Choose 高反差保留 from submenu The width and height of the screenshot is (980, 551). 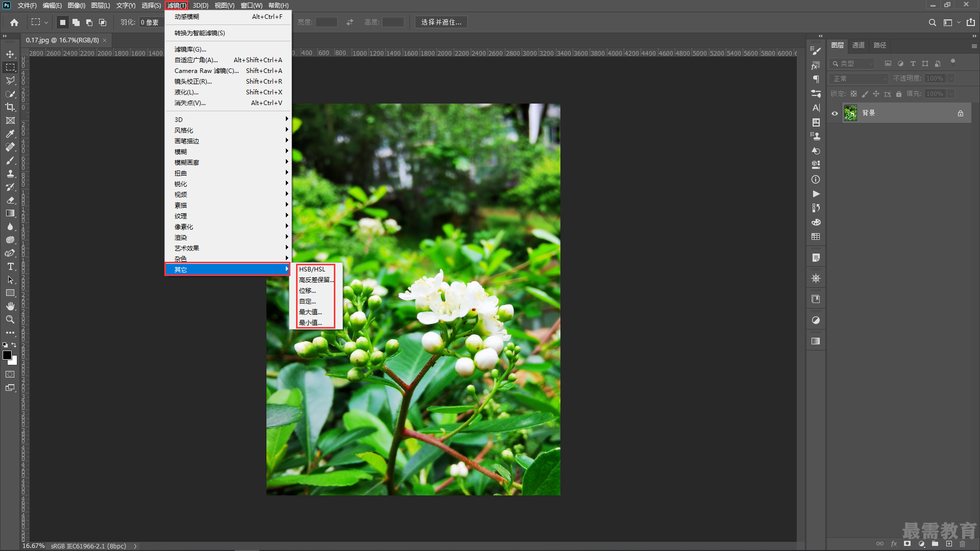tap(316, 280)
